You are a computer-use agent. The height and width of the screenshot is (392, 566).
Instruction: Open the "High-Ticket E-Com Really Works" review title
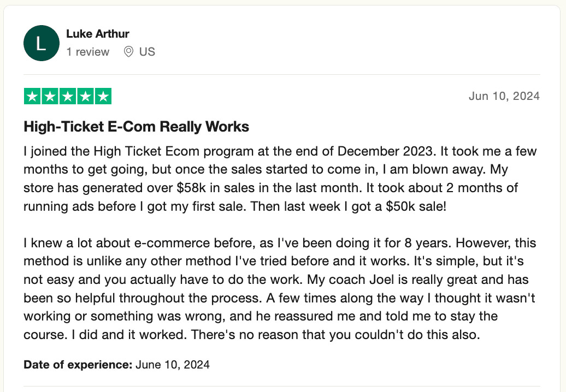tap(137, 127)
